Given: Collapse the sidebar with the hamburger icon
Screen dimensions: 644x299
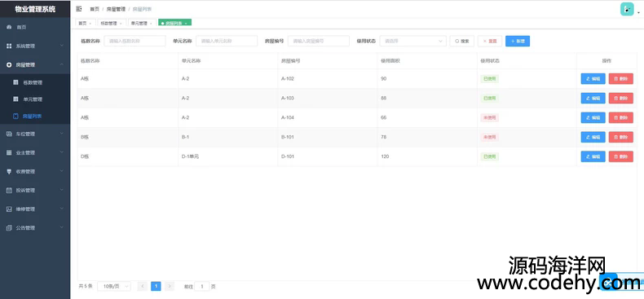Looking at the screenshot, I should pyautogui.click(x=79, y=9).
